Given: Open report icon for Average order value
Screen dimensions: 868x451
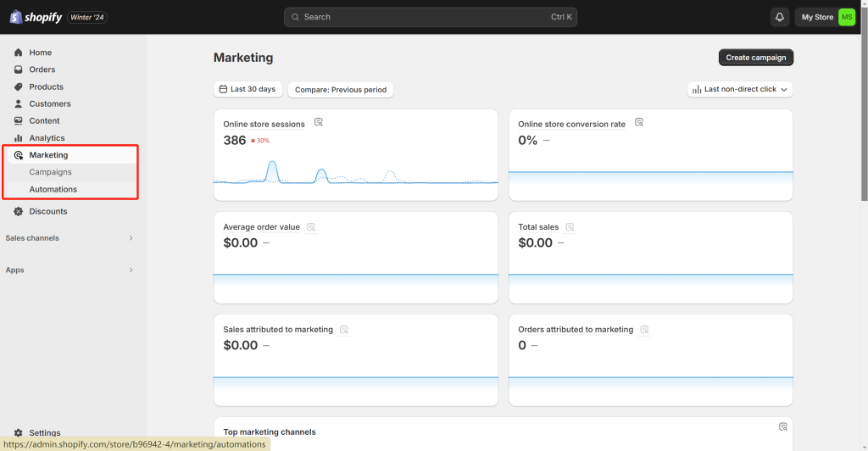Looking at the screenshot, I should coord(311,227).
